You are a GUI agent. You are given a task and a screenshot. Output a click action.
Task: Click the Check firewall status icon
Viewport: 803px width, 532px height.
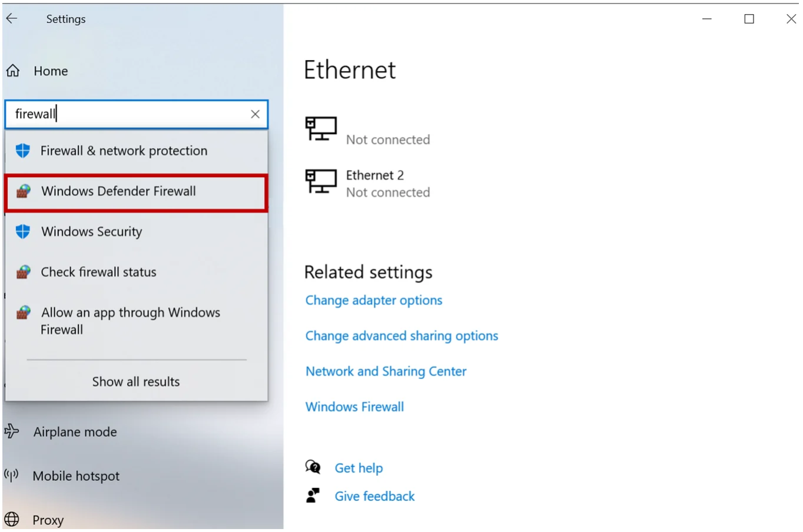pyautogui.click(x=23, y=272)
